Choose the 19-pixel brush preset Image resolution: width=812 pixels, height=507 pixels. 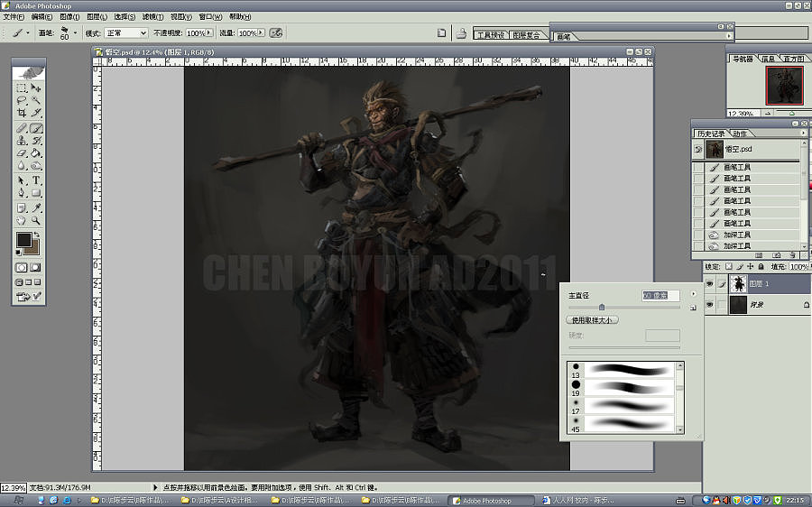coord(623,385)
